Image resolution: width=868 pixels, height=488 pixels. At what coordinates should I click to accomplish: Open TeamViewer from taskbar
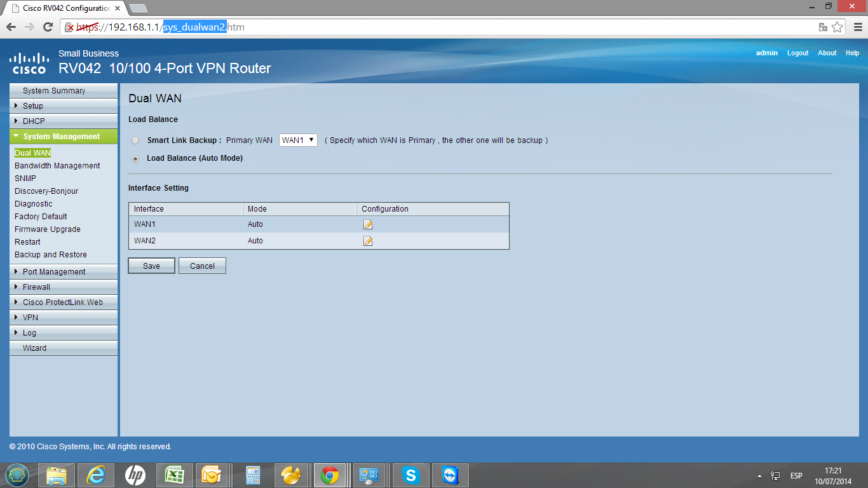[x=450, y=475]
